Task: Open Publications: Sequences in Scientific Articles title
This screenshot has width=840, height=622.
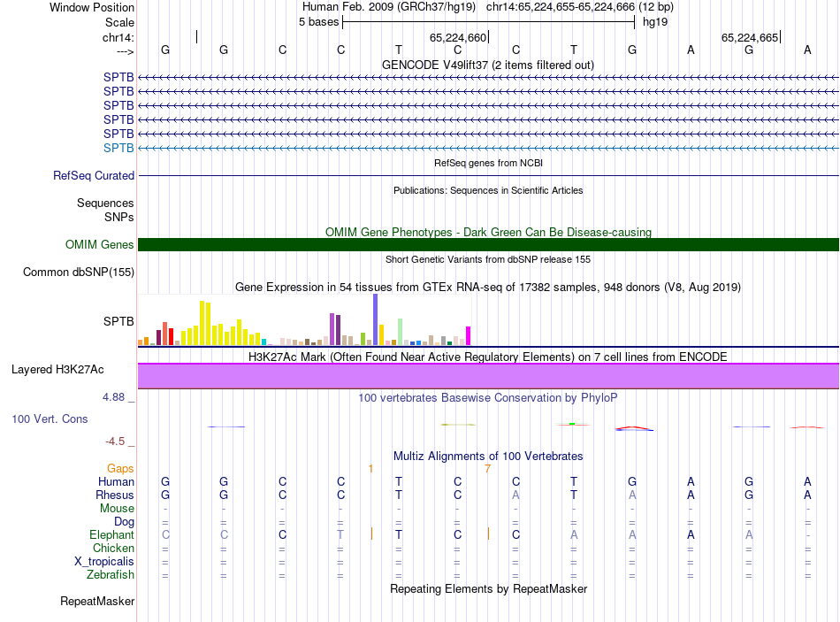Action: pos(488,190)
